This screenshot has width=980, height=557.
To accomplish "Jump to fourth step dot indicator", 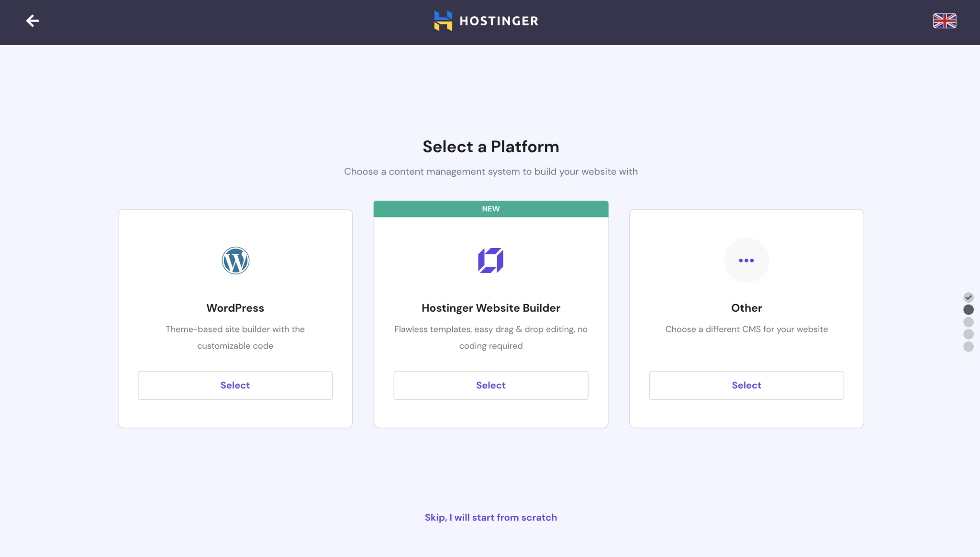I will [x=969, y=334].
